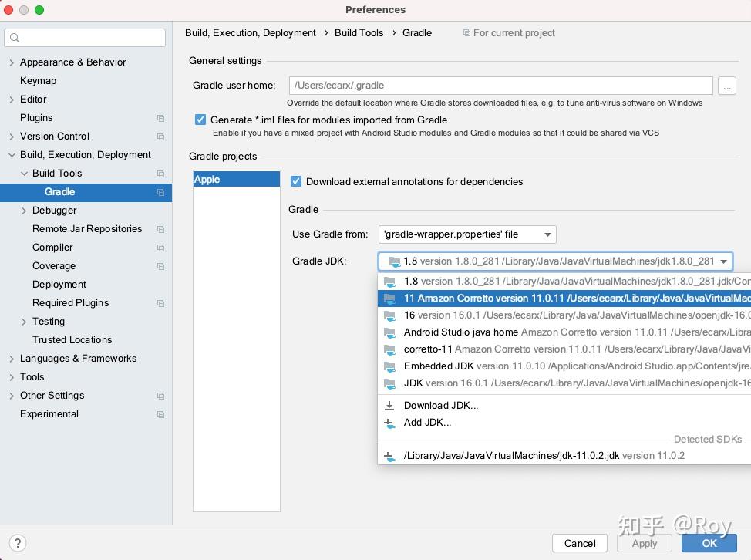Click the JDK folder icon beside Embedded JDK entry

(x=391, y=366)
